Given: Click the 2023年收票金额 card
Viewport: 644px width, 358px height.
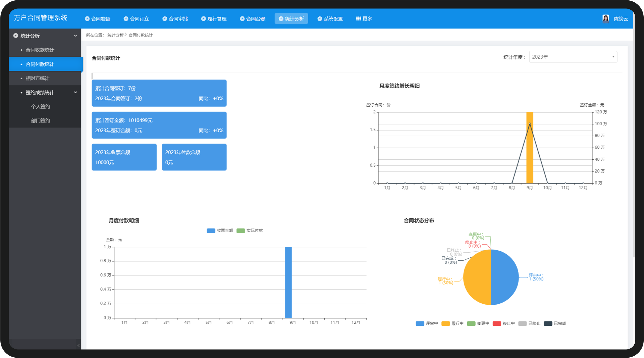Looking at the screenshot, I should [124, 157].
